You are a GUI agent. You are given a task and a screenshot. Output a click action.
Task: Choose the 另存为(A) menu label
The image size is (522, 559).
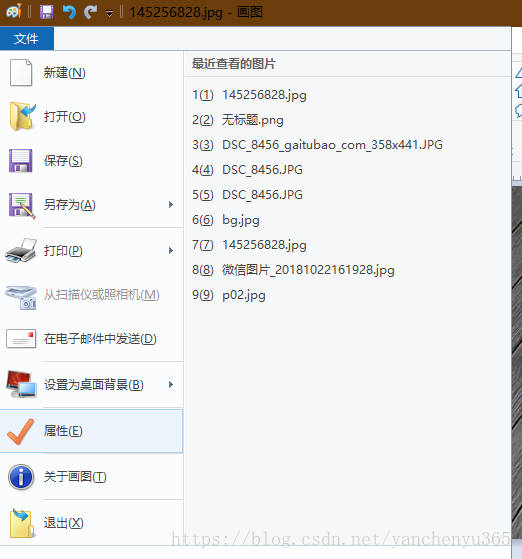70,205
